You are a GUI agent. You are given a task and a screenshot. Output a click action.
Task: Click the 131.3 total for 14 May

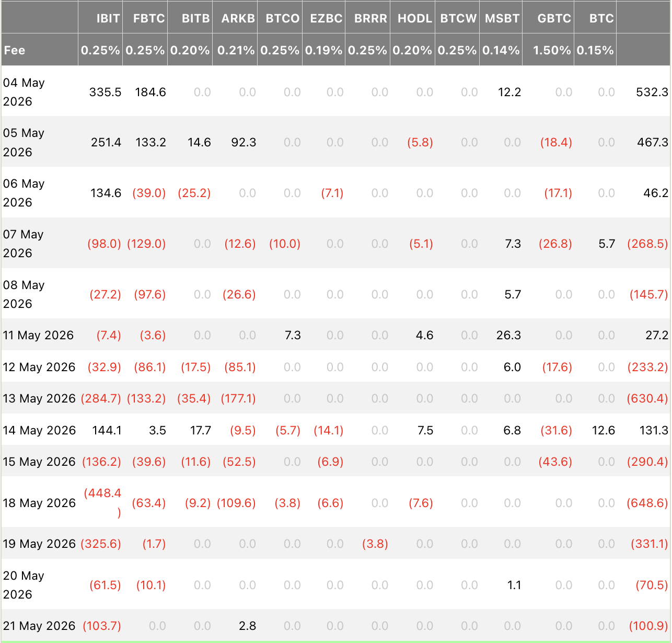pos(654,430)
